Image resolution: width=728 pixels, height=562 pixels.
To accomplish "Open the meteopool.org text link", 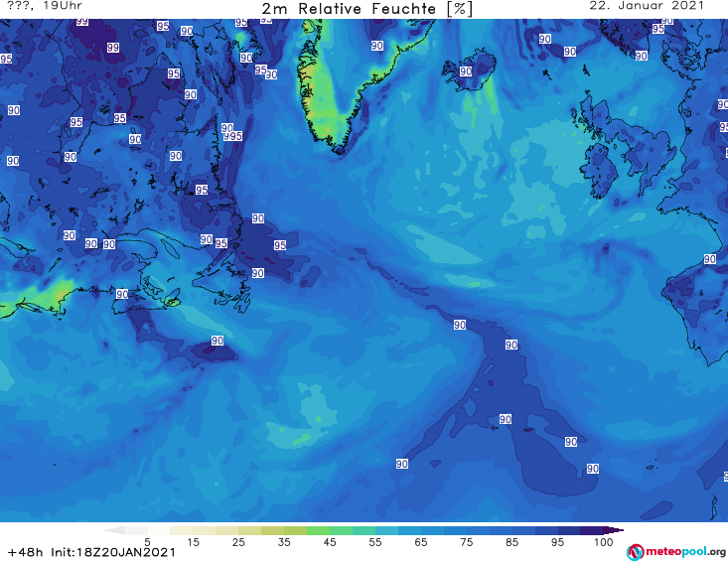I will 685,552.
